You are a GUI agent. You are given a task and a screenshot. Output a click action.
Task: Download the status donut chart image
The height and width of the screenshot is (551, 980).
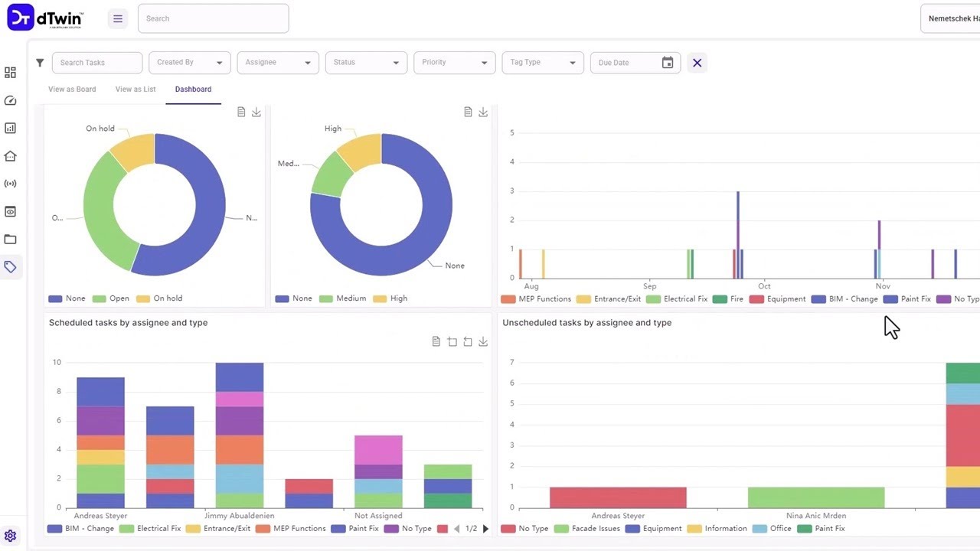(x=256, y=112)
